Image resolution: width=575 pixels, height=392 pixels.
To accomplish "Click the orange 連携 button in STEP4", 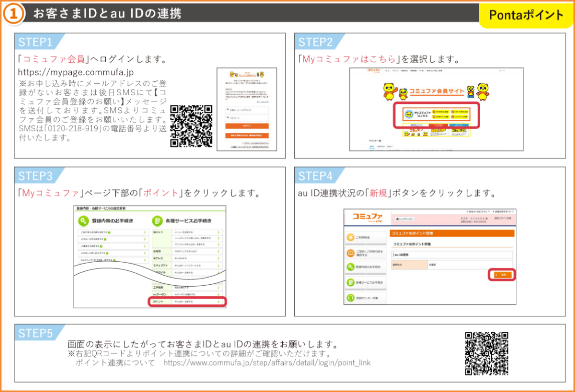I will tap(502, 275).
